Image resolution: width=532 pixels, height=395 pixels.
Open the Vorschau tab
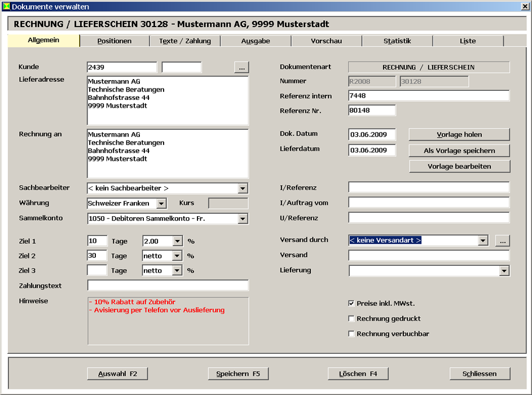[x=326, y=41]
